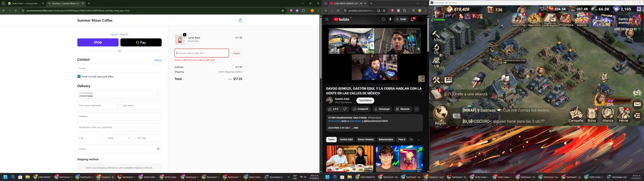The image size is (644, 181).
Task: Uncheck Email me with news and offers
Action: 79,76
